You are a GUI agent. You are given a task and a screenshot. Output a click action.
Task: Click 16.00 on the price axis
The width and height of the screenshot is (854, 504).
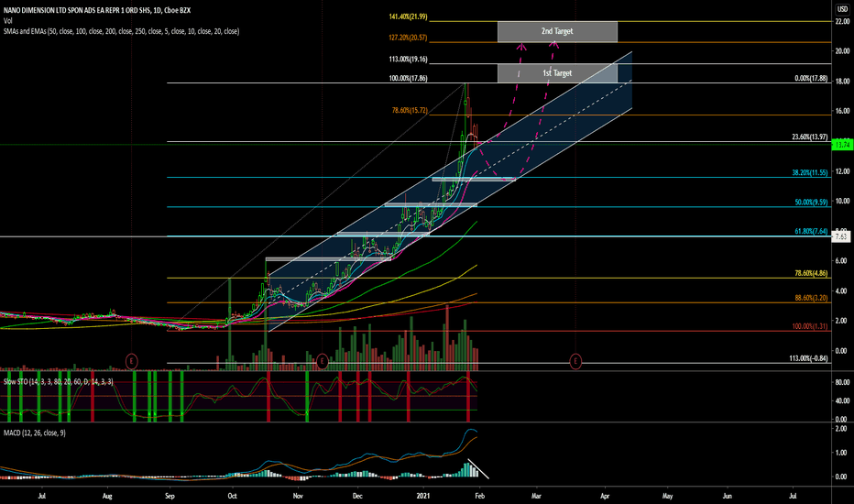pos(842,111)
